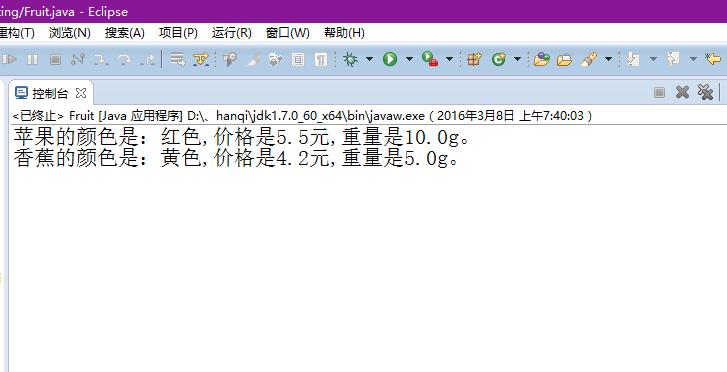727x372 pixels.
Task: Click the Step Into icon
Action: (x=101, y=59)
